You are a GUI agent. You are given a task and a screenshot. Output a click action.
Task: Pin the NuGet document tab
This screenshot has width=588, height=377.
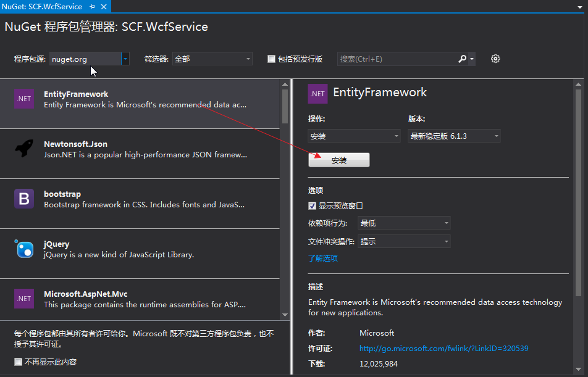[93, 6]
